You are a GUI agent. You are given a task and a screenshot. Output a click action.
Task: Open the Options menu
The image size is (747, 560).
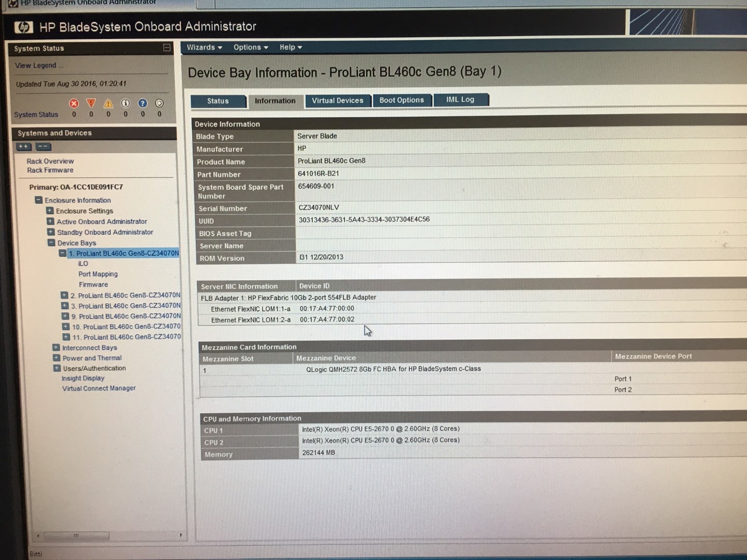(251, 47)
